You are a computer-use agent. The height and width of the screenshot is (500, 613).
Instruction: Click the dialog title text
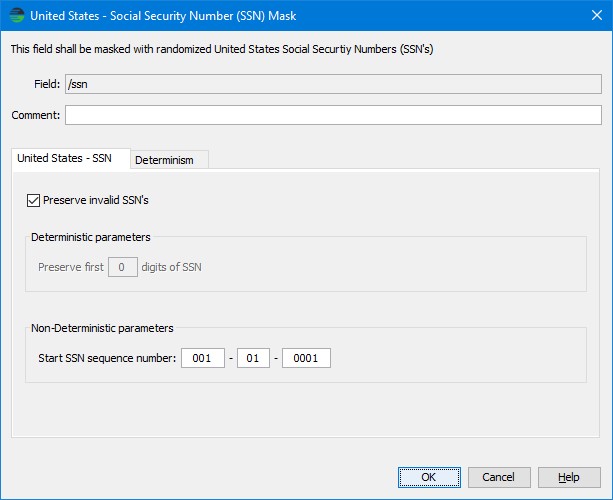pyautogui.click(x=163, y=16)
